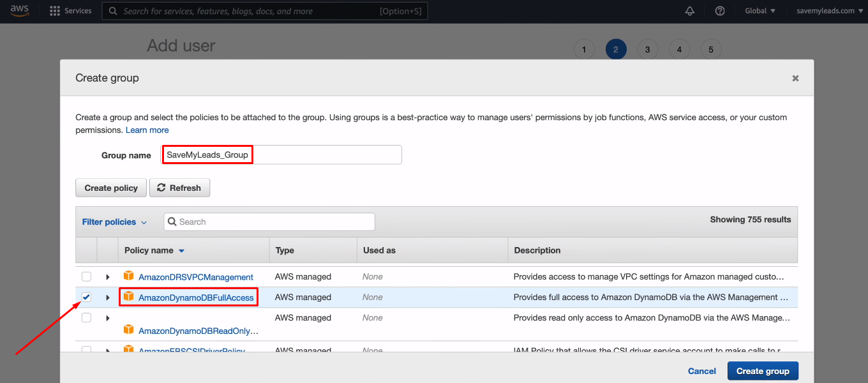
Task: Open the help question mark icon
Action: point(720,11)
